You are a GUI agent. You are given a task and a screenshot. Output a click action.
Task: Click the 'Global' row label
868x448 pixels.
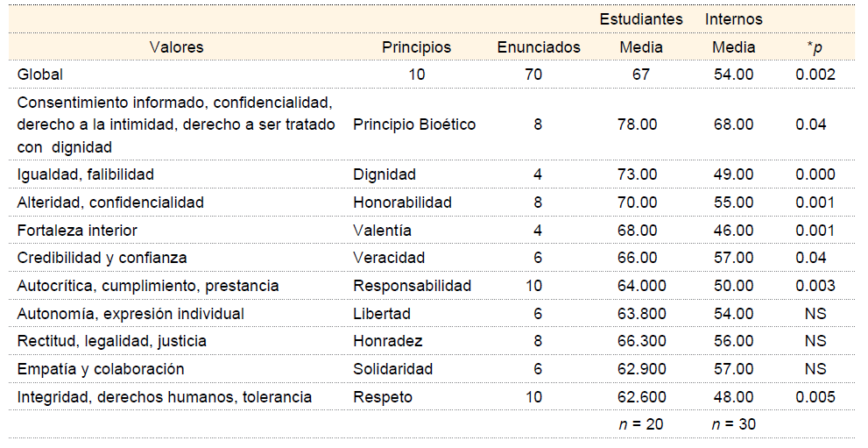[x=40, y=75]
